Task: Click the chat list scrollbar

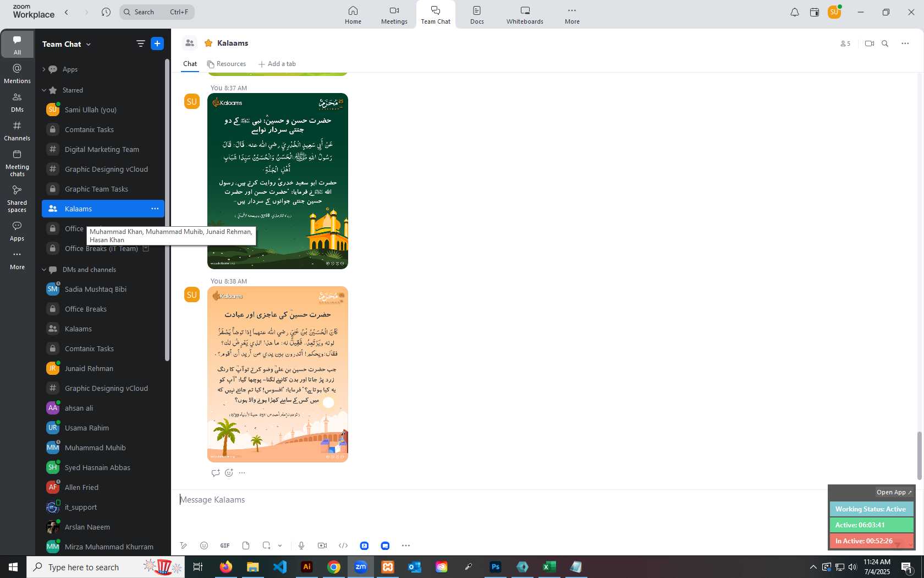Action: click(x=167, y=209)
